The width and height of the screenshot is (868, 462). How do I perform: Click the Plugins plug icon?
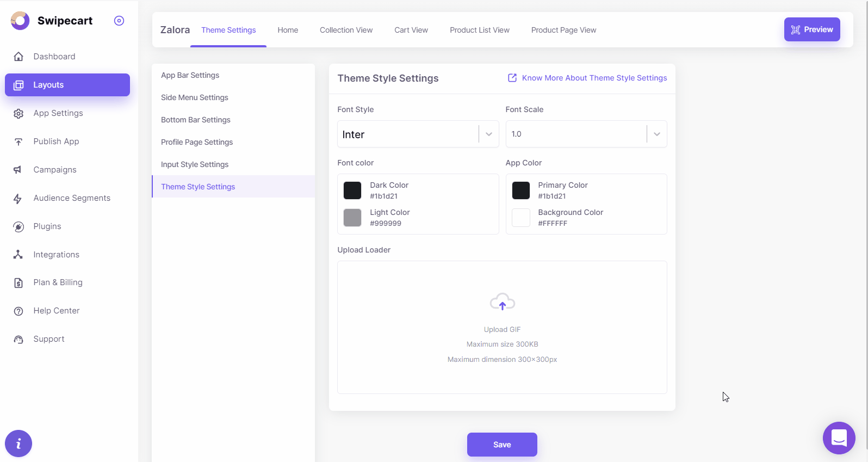point(18,227)
